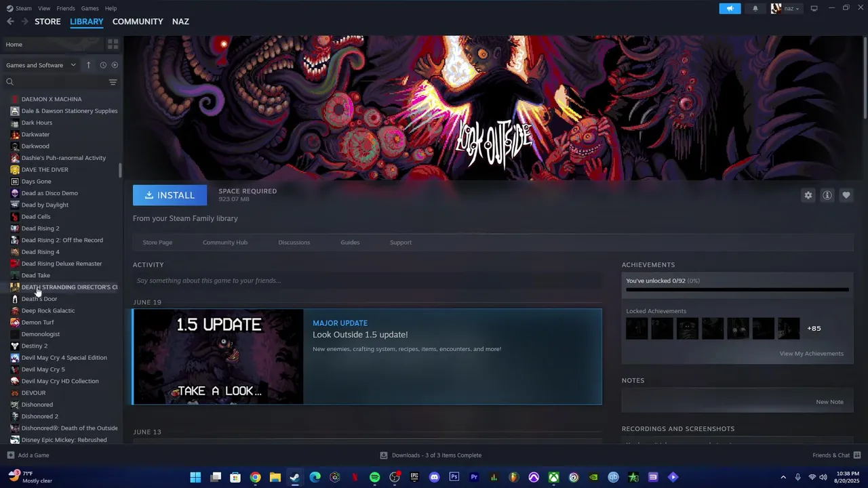This screenshot has width=868, height=488.
Task: Open the Games menu
Action: coord(90,8)
